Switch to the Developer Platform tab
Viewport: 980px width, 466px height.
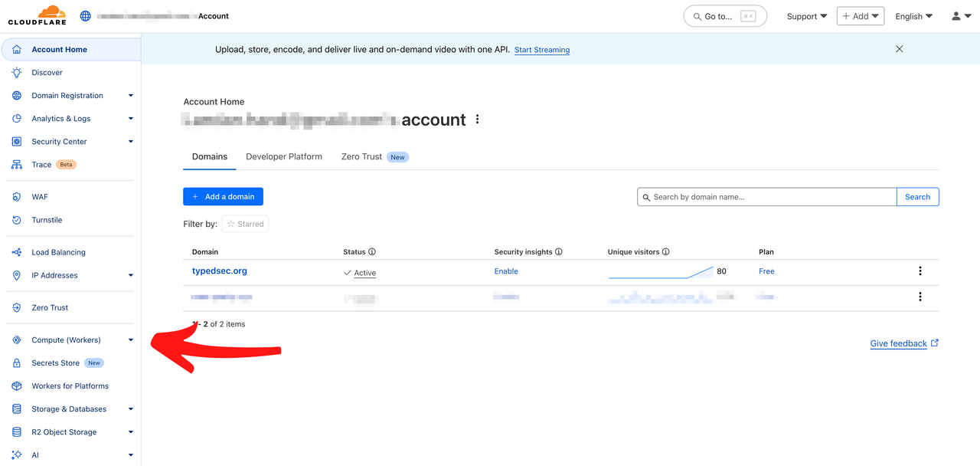pyautogui.click(x=284, y=156)
